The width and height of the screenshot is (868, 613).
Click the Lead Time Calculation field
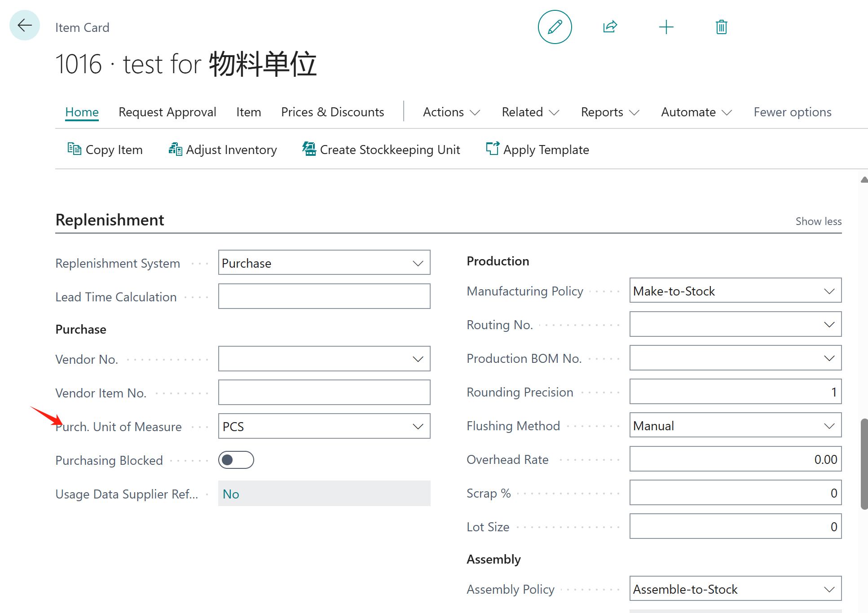[x=324, y=296]
